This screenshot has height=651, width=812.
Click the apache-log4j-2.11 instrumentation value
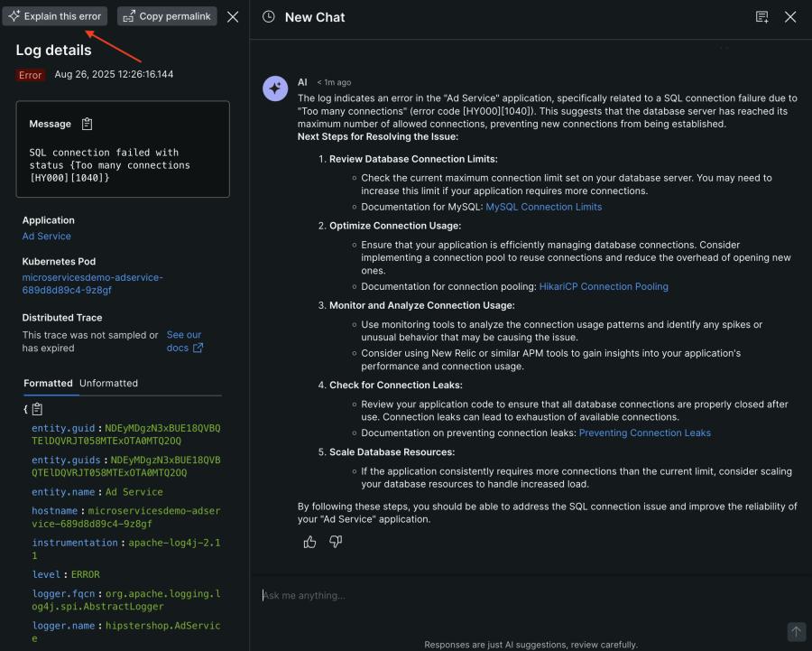[x=125, y=549]
